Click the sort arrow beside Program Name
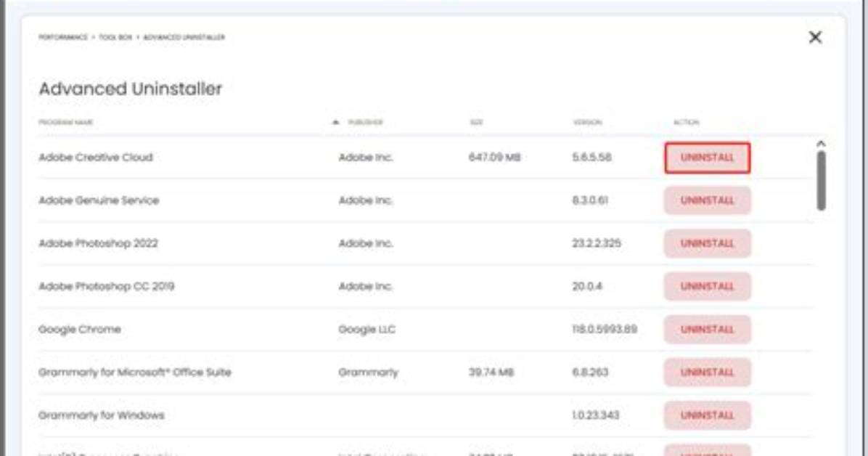This screenshot has height=456, width=868. point(335,122)
